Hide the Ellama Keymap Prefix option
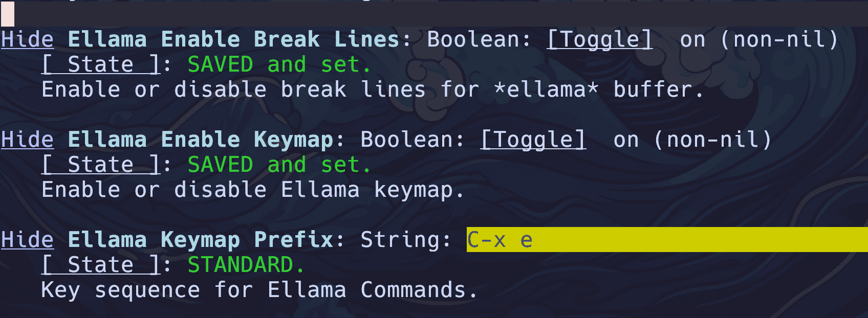The image size is (868, 318). pos(27,240)
